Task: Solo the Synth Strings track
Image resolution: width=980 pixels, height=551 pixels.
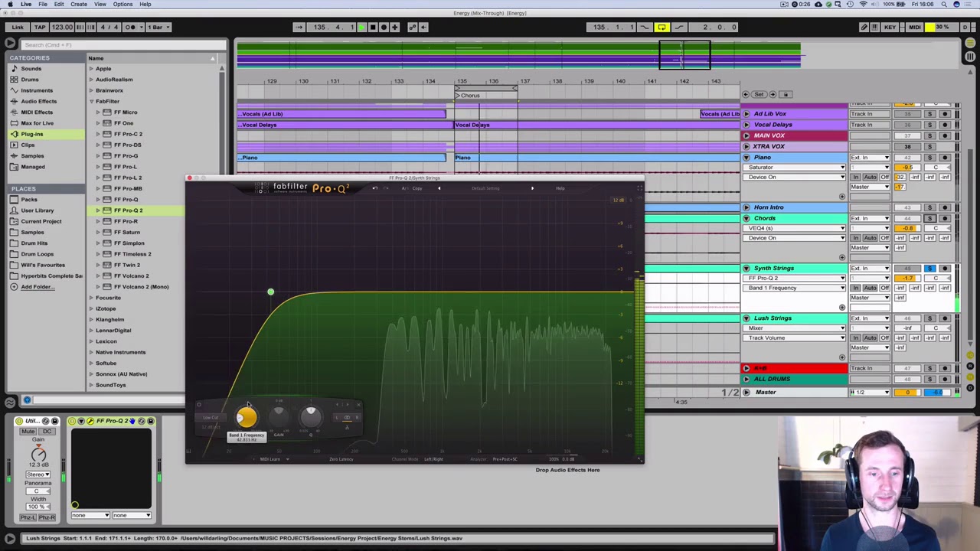Action: [x=929, y=269]
